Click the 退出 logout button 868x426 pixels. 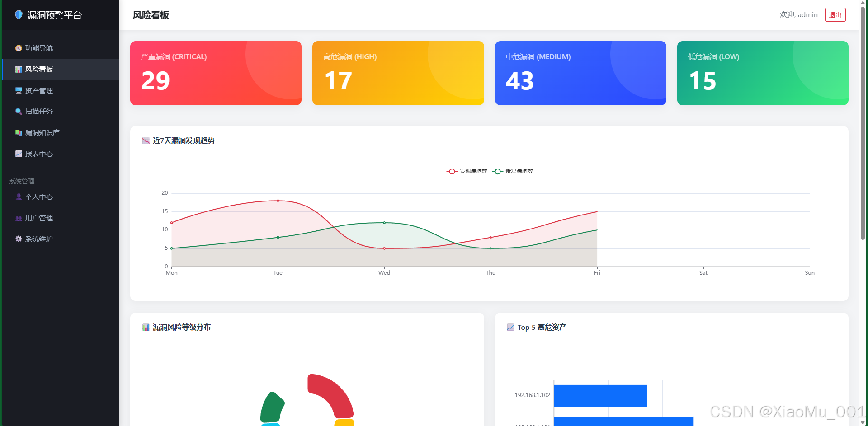[x=835, y=15]
